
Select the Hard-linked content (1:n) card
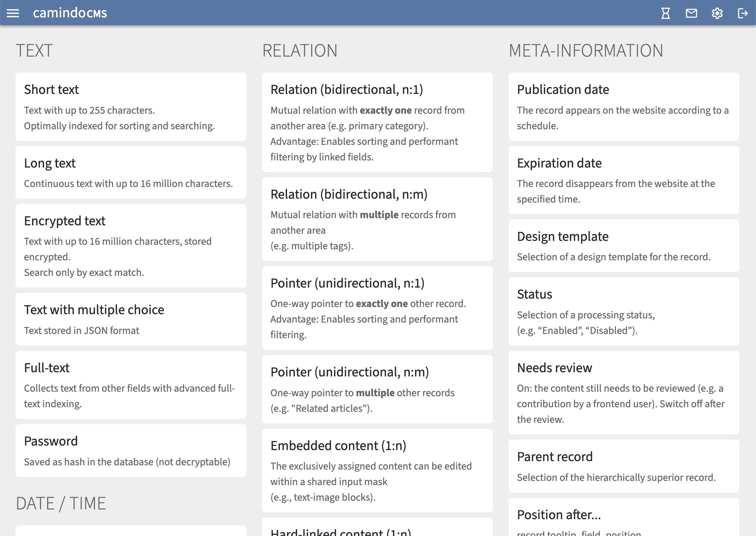(x=377, y=527)
